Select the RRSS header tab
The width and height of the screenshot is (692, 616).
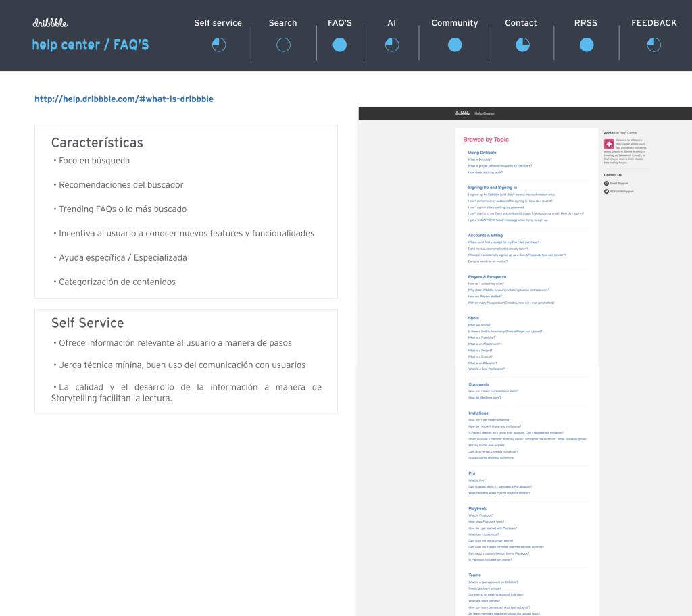tap(586, 23)
